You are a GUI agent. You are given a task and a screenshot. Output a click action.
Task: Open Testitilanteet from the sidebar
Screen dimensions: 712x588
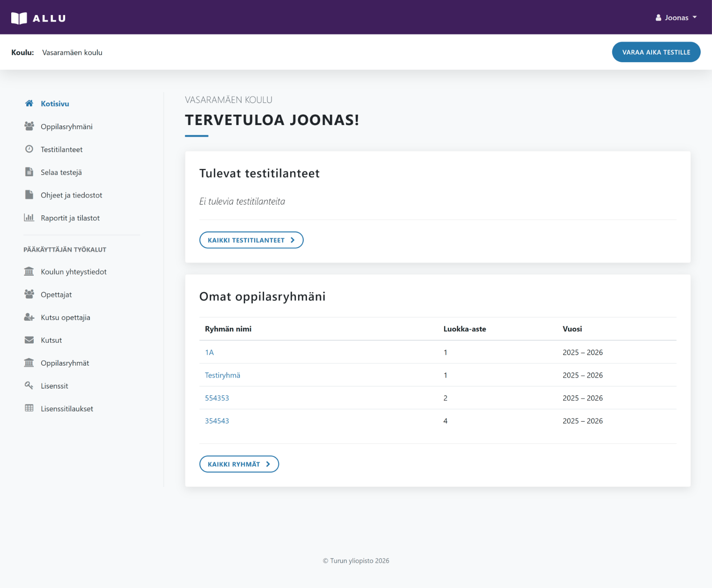coord(61,150)
